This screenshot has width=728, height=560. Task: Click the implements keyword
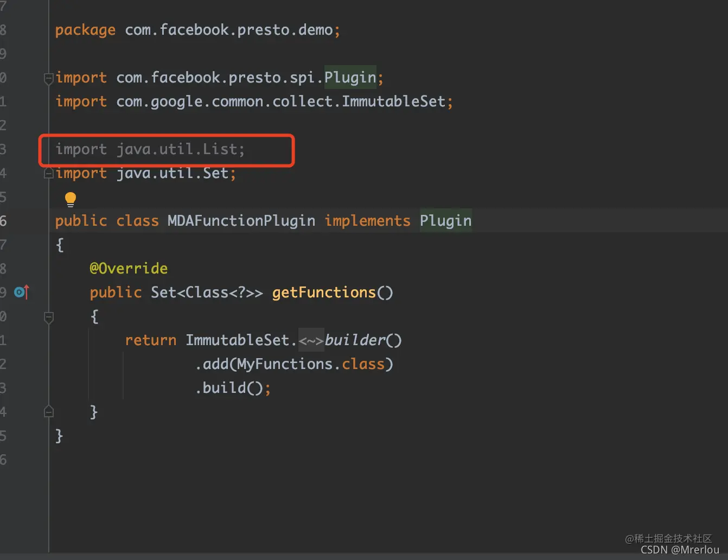pyautogui.click(x=367, y=221)
